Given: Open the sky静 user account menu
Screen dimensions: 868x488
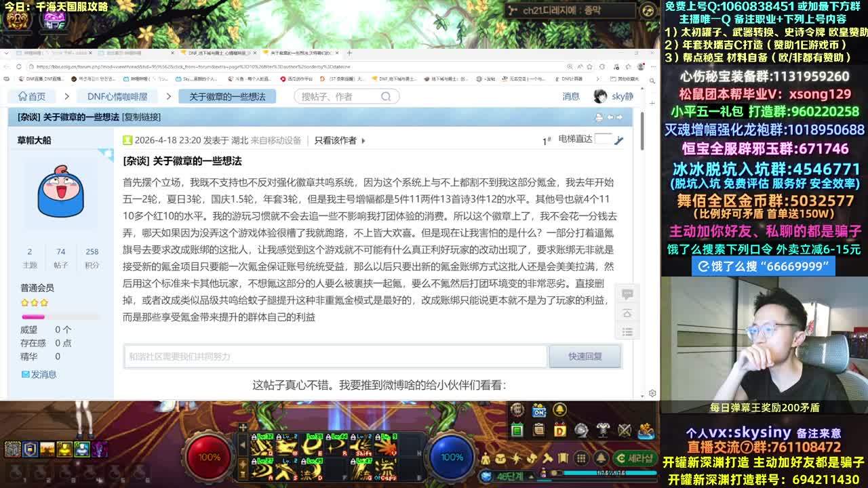Looking at the screenshot, I should [614, 96].
